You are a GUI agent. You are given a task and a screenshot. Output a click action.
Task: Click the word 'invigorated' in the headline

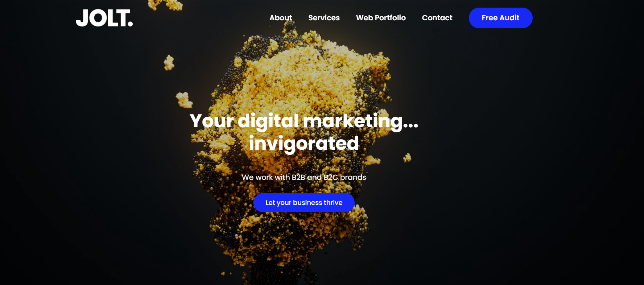(x=304, y=144)
